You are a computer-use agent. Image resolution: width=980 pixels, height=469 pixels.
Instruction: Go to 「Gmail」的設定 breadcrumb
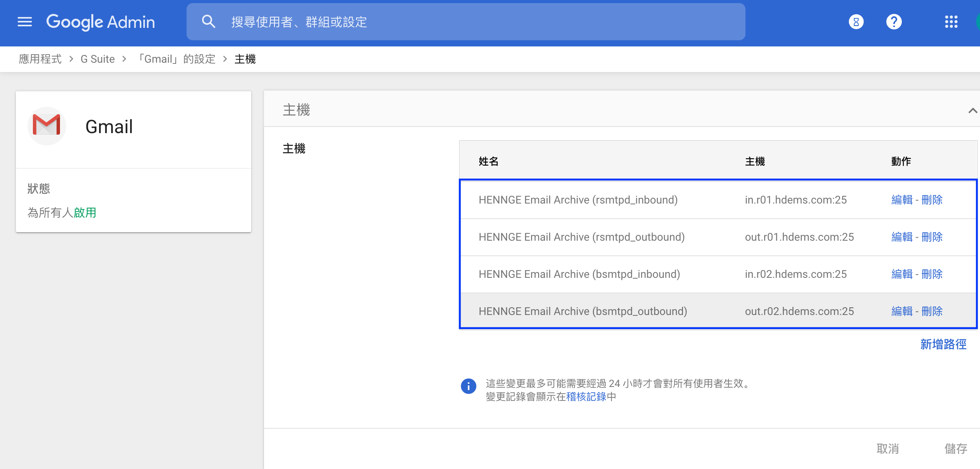click(177, 59)
